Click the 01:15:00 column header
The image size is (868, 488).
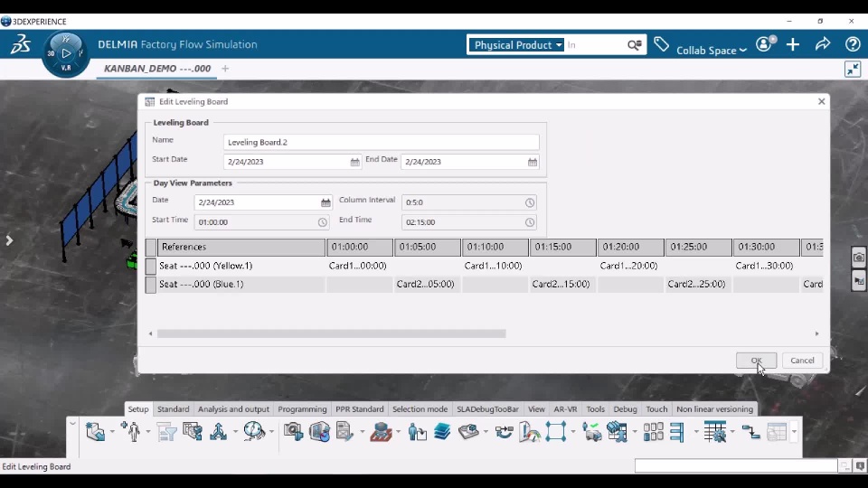pyautogui.click(x=562, y=248)
